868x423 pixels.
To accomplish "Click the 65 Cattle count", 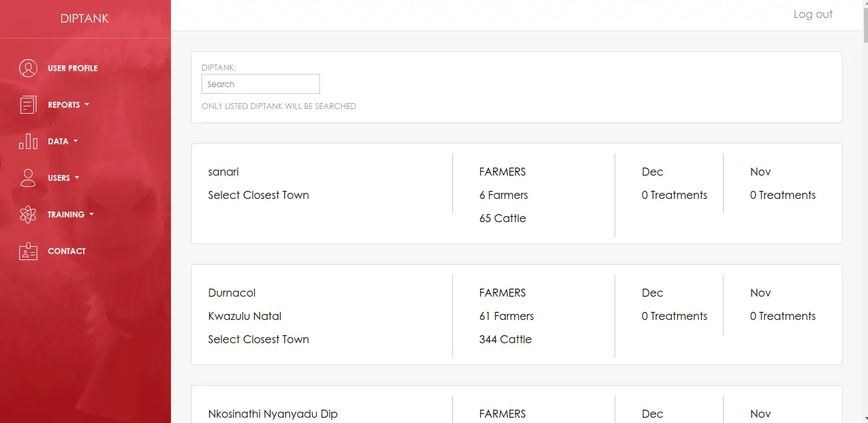I will 502,218.
